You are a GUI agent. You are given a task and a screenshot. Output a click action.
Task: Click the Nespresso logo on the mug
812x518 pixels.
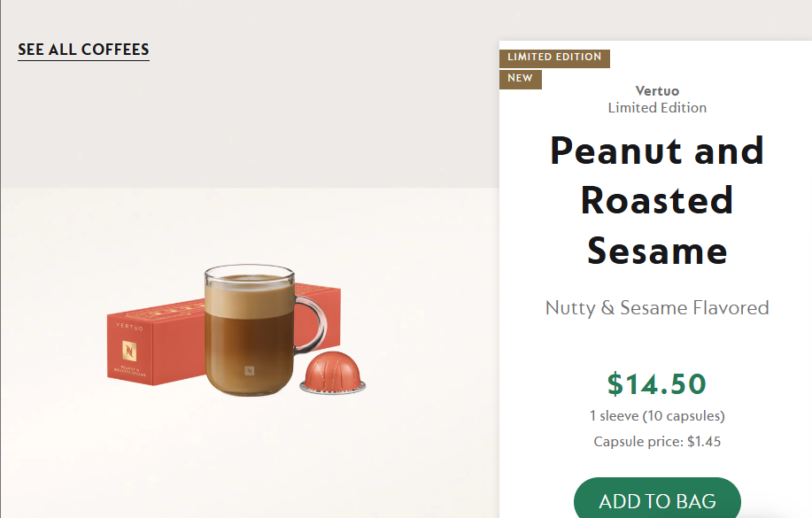pos(249,372)
